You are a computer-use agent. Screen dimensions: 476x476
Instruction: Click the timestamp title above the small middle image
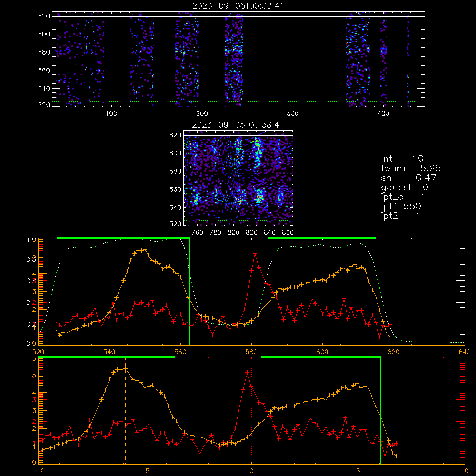tap(238, 125)
